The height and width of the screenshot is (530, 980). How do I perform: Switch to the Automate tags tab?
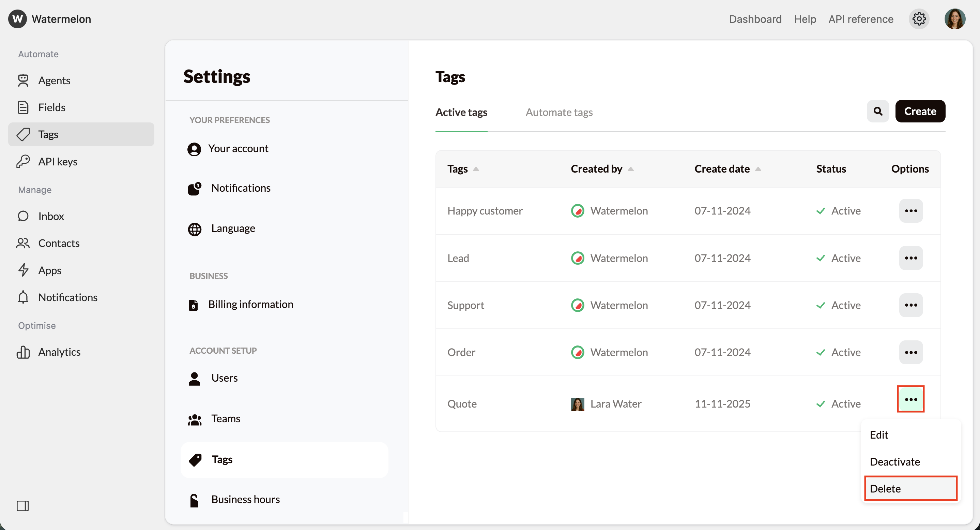[559, 112]
